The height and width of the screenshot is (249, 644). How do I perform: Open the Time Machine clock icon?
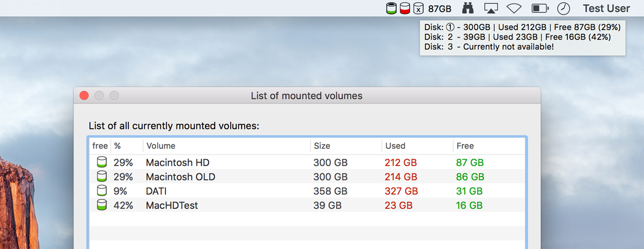coord(563,9)
